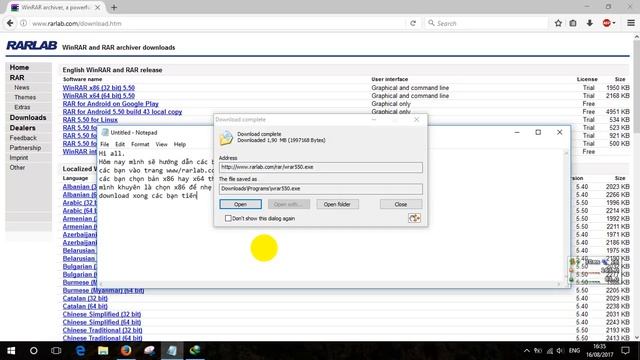The image size is (640, 360).
Task: Open Notepad File menu
Action: 104,144
